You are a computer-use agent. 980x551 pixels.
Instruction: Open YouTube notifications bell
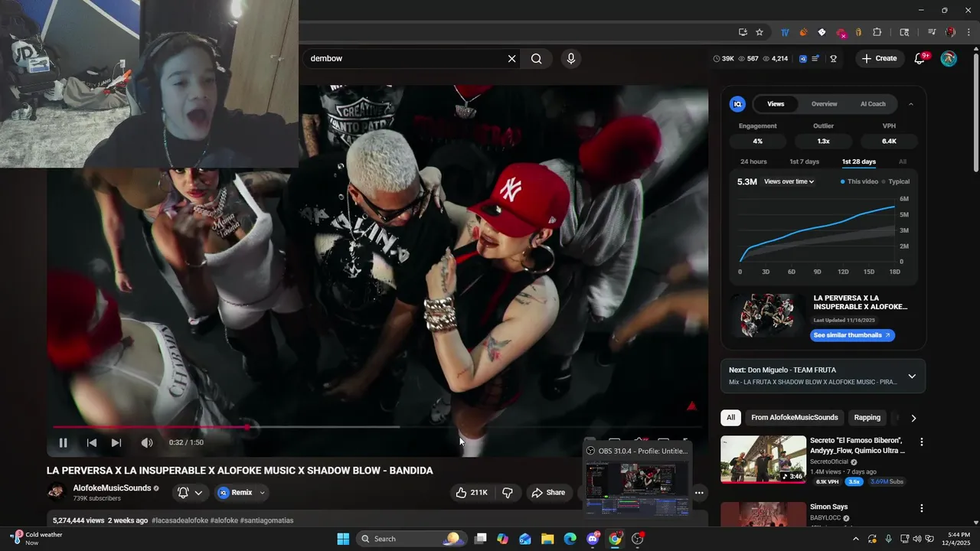920,58
